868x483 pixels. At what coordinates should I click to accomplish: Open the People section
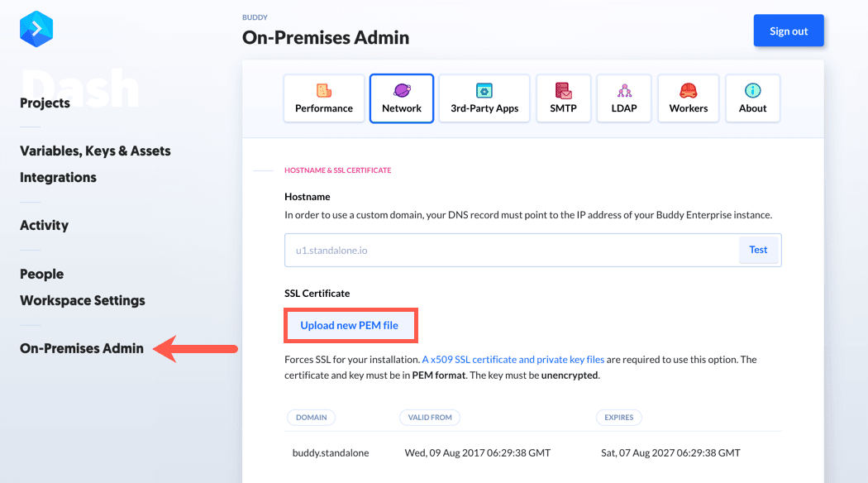click(41, 274)
